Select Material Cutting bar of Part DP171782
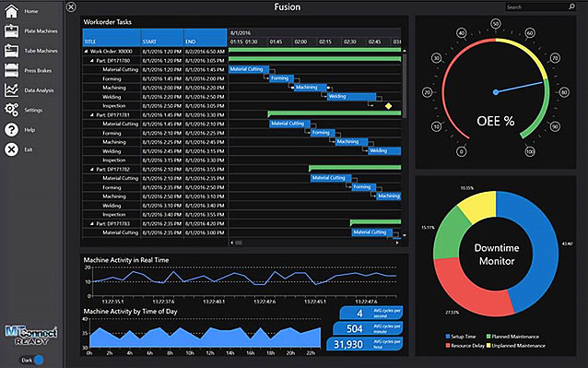The width and height of the screenshot is (588, 368). 331,178
